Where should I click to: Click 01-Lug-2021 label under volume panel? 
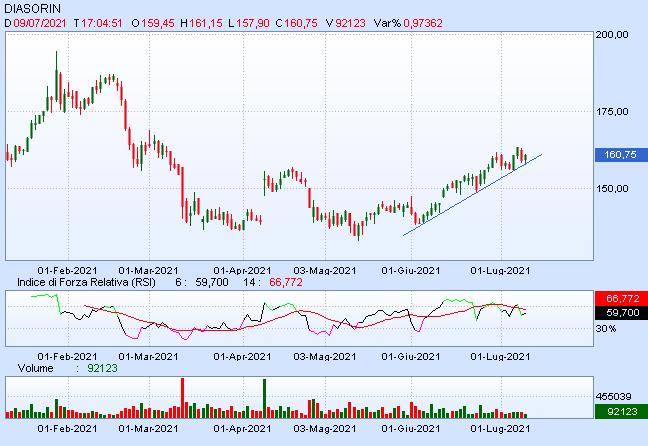coord(500,429)
